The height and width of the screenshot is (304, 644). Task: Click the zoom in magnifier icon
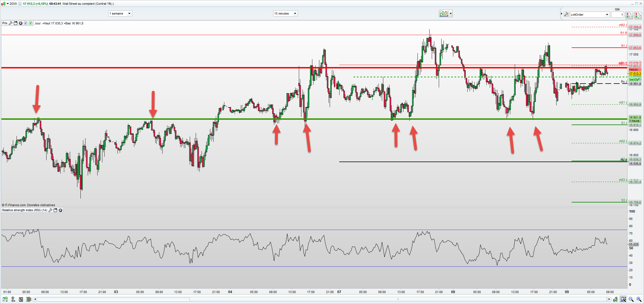click(639, 299)
